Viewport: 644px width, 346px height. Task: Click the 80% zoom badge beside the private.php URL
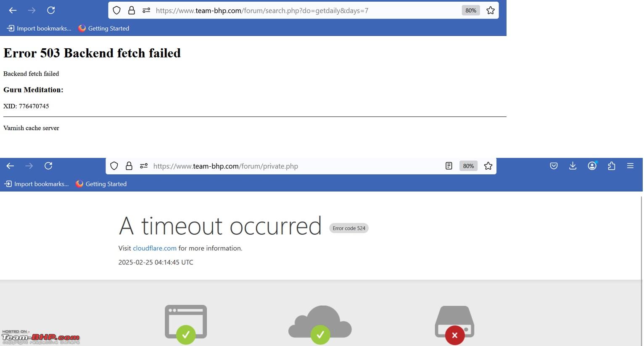(468, 166)
